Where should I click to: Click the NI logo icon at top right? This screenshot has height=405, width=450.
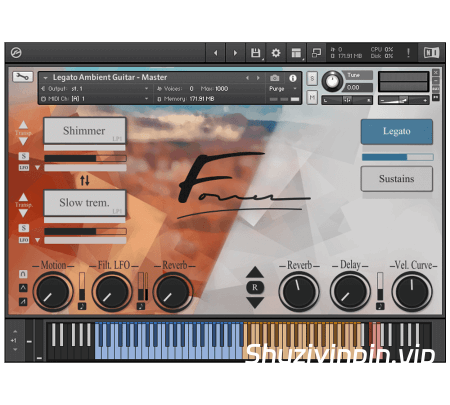pyautogui.click(x=431, y=53)
